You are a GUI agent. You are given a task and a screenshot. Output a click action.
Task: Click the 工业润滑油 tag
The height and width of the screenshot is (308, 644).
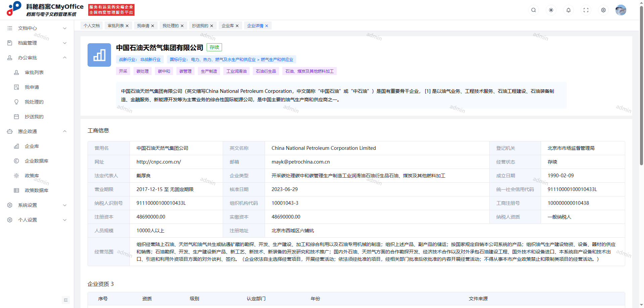pyautogui.click(x=236, y=71)
